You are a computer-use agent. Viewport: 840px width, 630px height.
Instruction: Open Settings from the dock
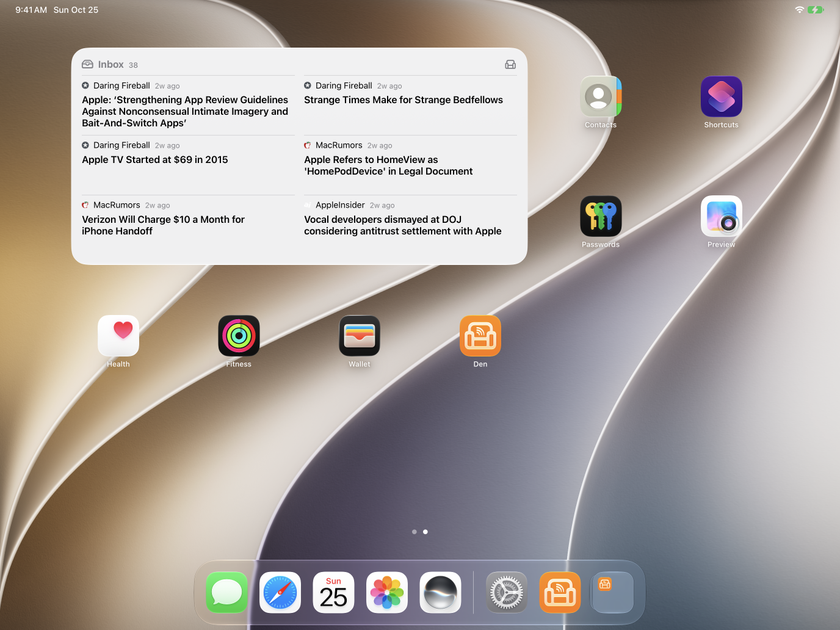(x=507, y=592)
